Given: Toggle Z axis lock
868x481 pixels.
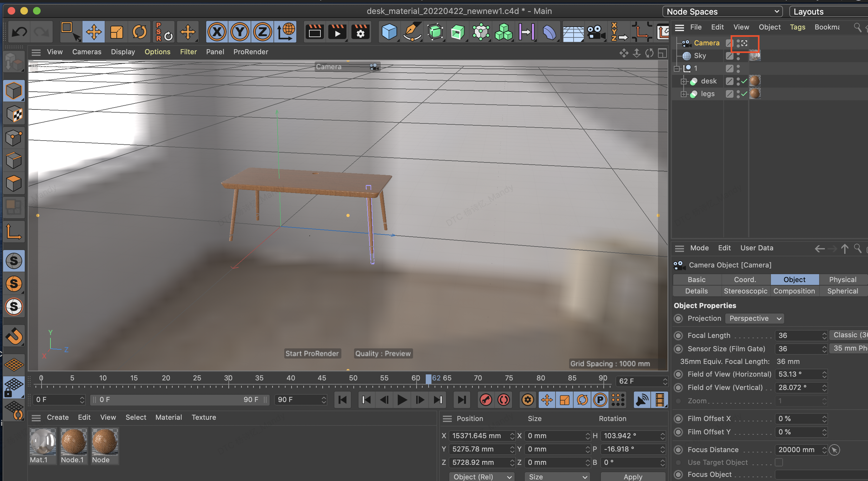Looking at the screenshot, I should pyautogui.click(x=262, y=32).
